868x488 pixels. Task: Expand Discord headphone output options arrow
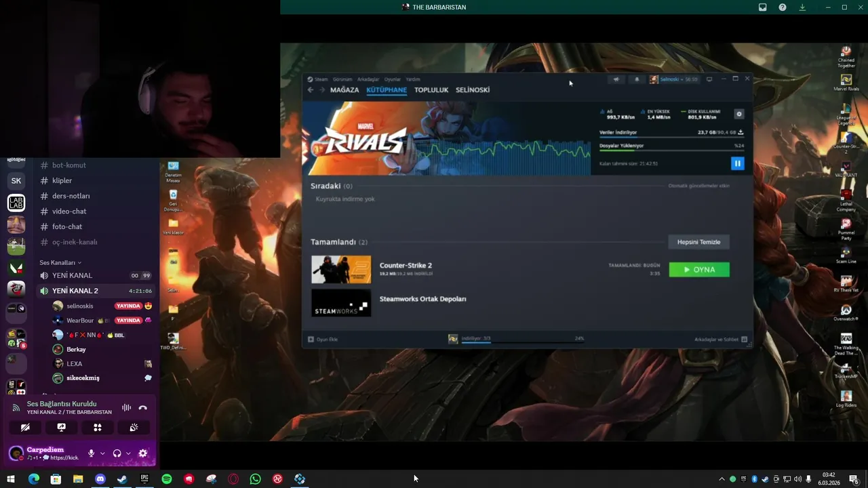click(128, 453)
